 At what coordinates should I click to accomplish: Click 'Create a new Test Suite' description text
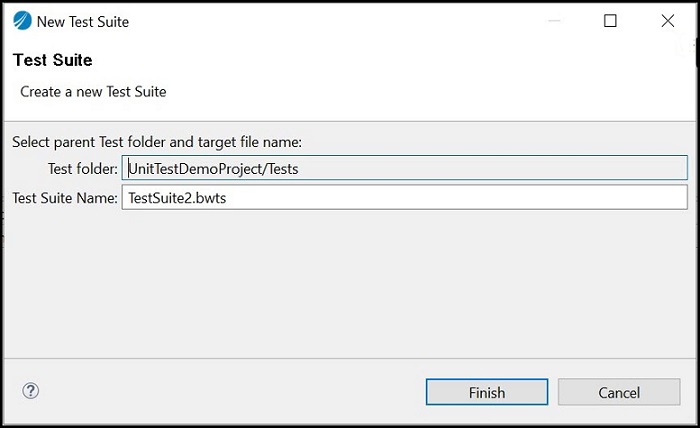tap(93, 91)
